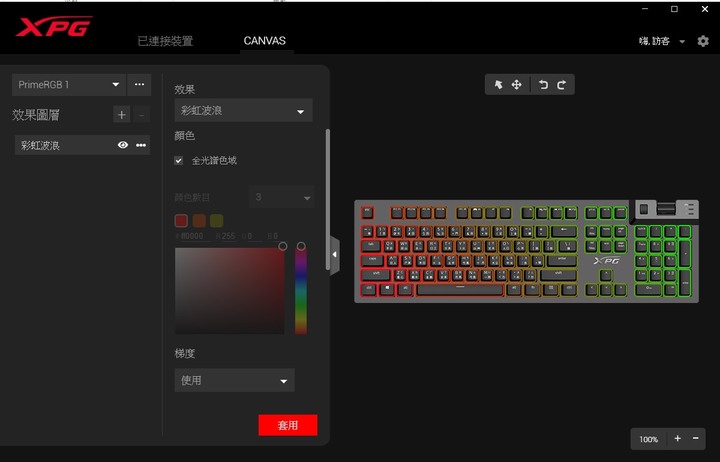Click the 效果圖層 heading
Viewport: 720px width, 462px height.
[x=36, y=115]
